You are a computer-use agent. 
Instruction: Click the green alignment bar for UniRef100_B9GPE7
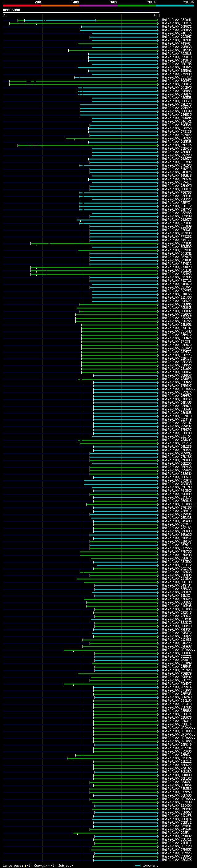83,81
